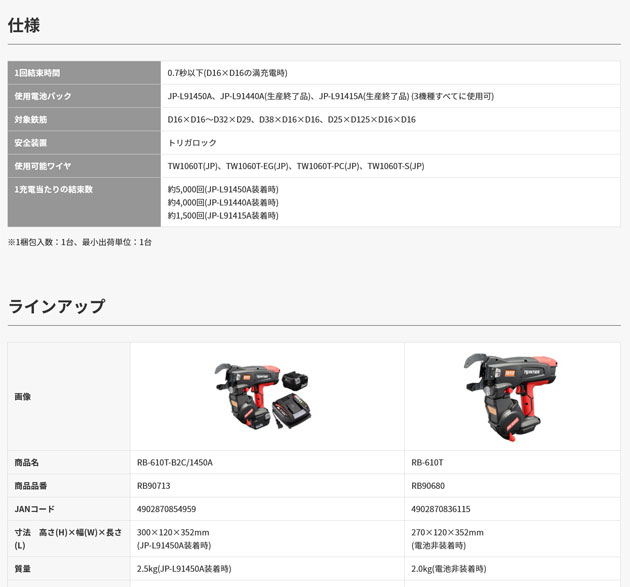Select the 仕様 section heading

click(x=24, y=25)
